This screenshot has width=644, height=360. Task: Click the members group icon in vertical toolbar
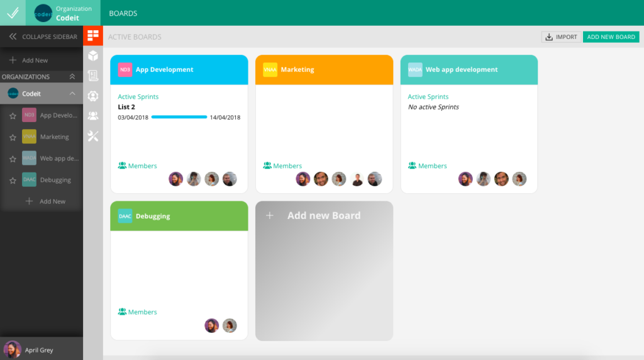tap(93, 116)
